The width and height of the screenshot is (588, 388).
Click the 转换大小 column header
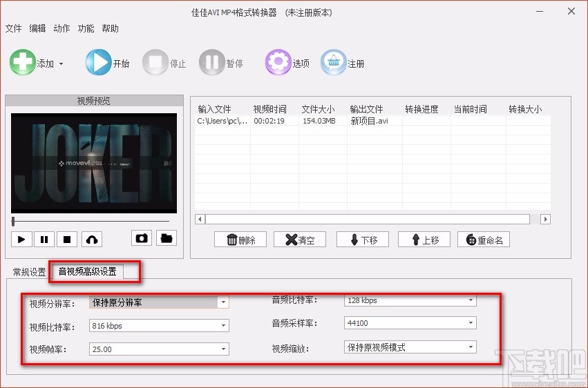[525, 109]
